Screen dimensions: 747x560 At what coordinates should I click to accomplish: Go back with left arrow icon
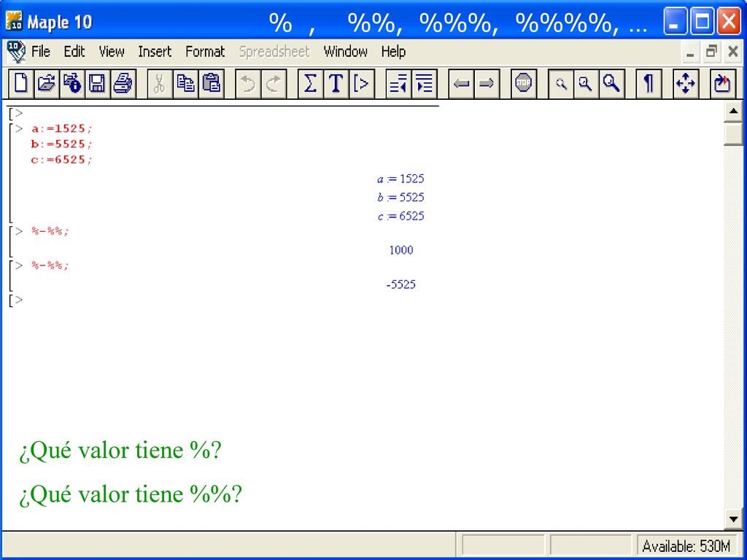point(461,84)
